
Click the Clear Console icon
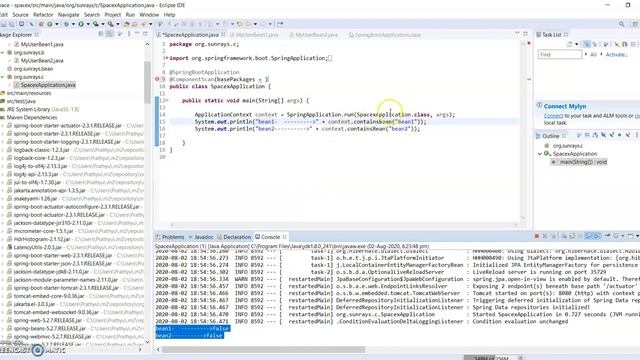[x=565, y=236]
